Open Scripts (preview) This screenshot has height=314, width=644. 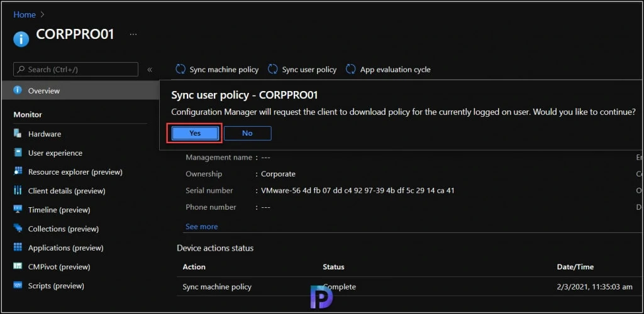(x=56, y=286)
